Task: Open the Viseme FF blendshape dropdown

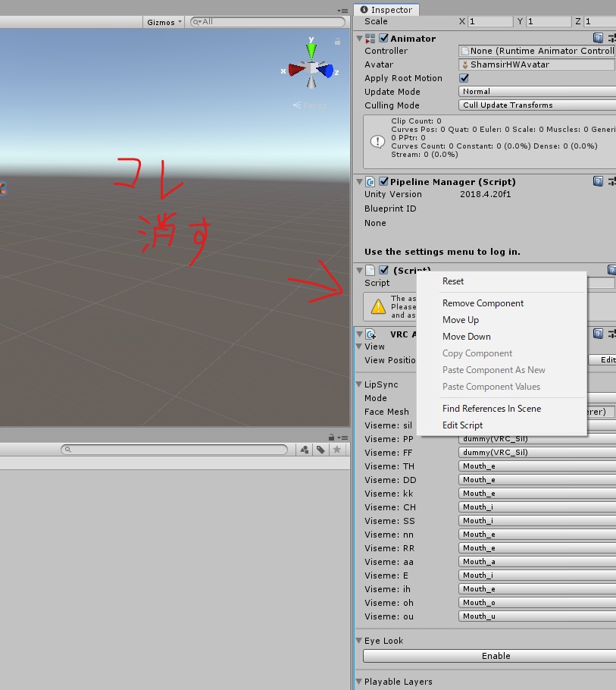Action: [x=537, y=453]
